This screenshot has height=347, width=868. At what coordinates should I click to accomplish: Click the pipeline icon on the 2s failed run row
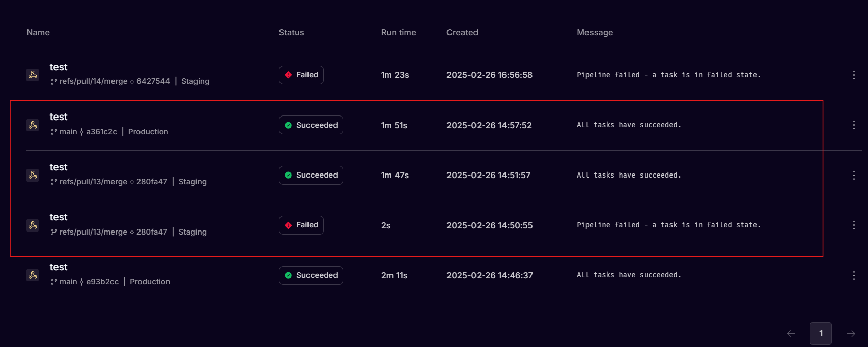33,225
